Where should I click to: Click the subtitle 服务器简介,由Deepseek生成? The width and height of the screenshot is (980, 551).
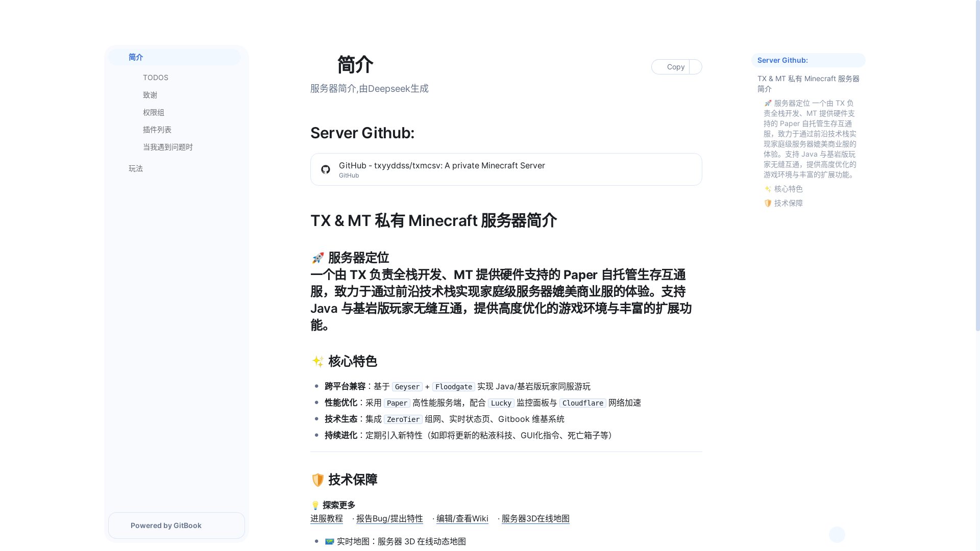pyautogui.click(x=370, y=89)
